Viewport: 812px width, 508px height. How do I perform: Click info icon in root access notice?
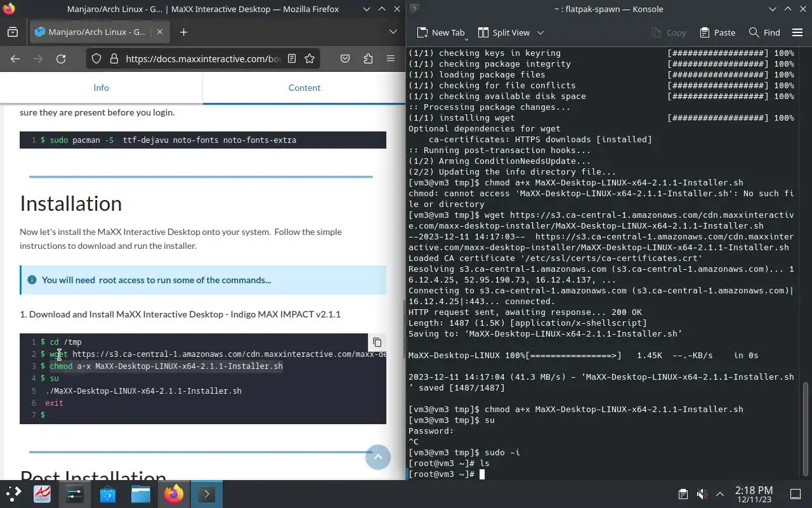[x=32, y=280]
